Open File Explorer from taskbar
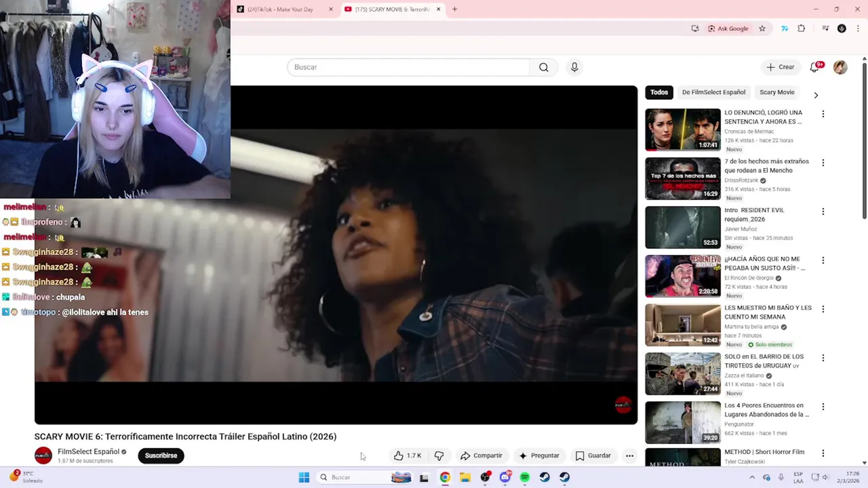Viewport: 868px width, 488px height. (x=465, y=477)
